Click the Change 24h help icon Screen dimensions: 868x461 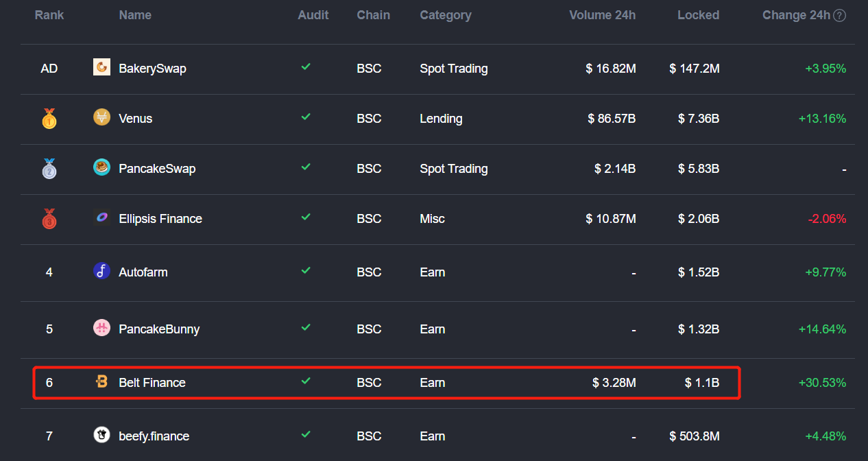pyautogui.click(x=839, y=16)
